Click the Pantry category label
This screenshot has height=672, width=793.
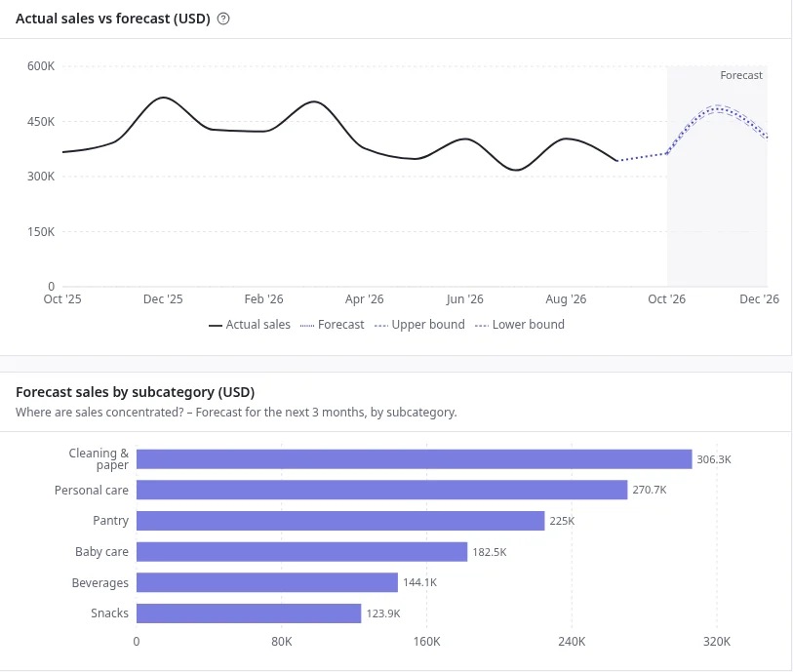pos(111,521)
